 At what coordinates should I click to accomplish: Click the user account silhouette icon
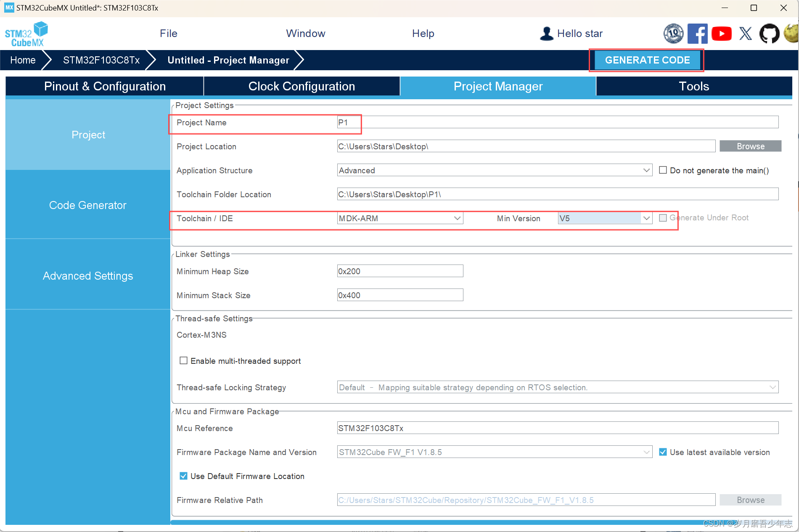(x=547, y=34)
